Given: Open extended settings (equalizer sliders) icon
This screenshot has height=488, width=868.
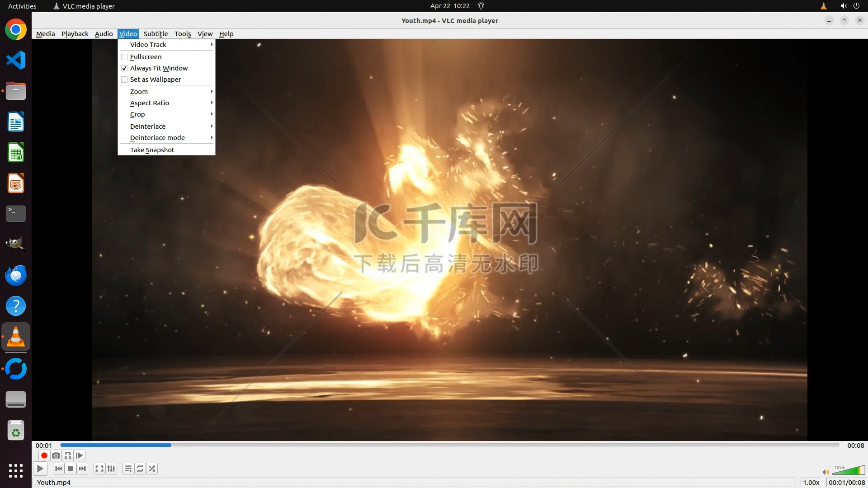Looking at the screenshot, I should (x=111, y=469).
